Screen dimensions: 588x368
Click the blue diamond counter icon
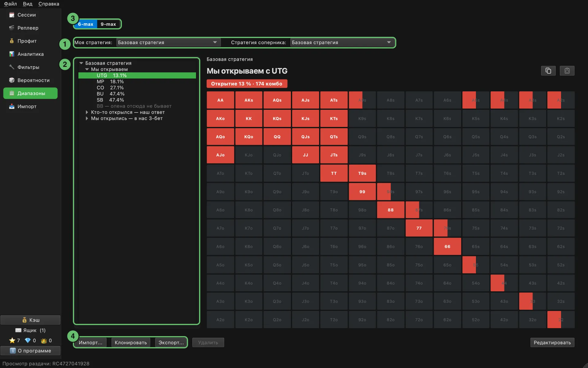[28, 340]
